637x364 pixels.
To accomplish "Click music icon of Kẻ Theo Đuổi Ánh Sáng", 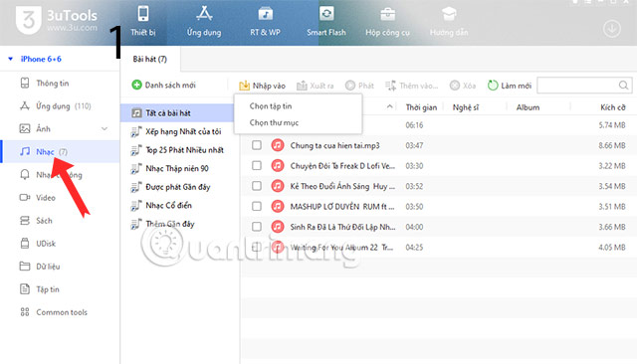I will pos(278,186).
